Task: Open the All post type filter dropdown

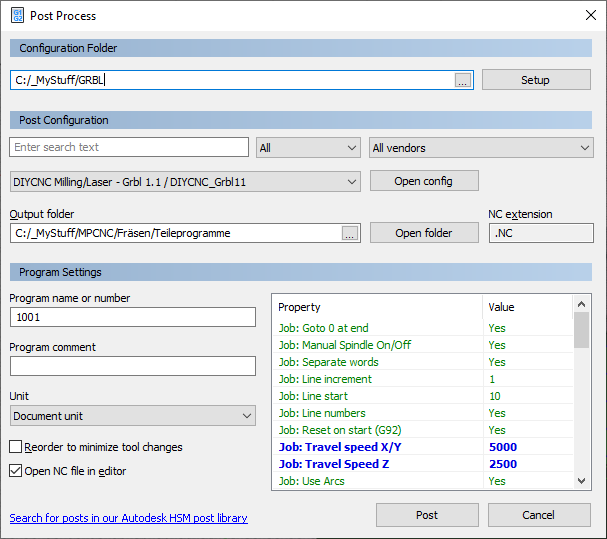Action: point(308,148)
